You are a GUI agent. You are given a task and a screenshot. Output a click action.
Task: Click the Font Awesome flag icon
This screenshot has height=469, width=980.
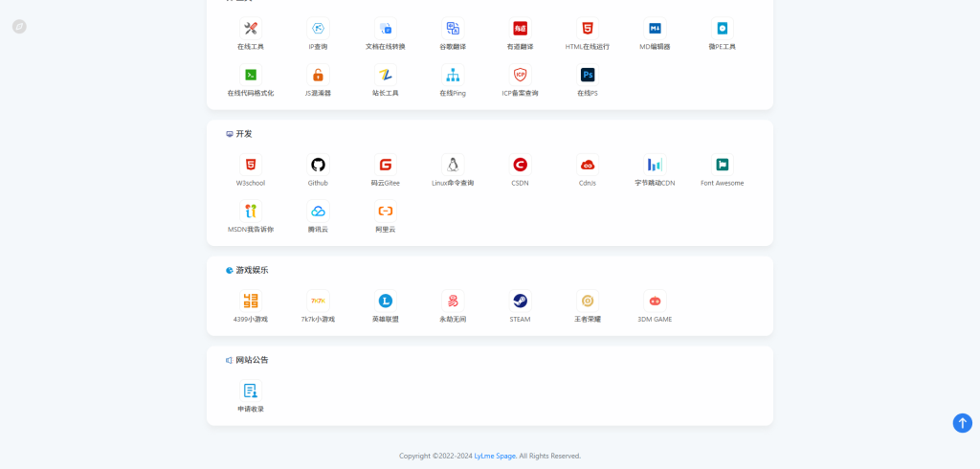coord(723,165)
